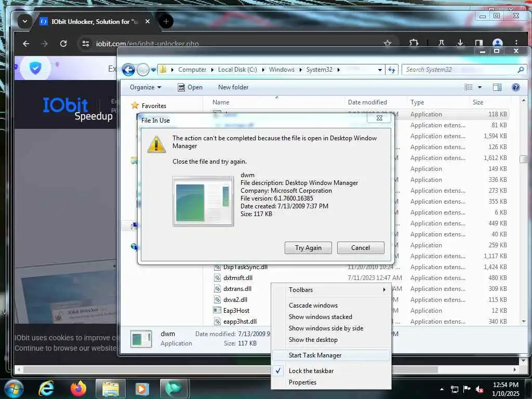Open browser tab list chevron
Viewport: 532px width, 399px height.
pos(25,21)
